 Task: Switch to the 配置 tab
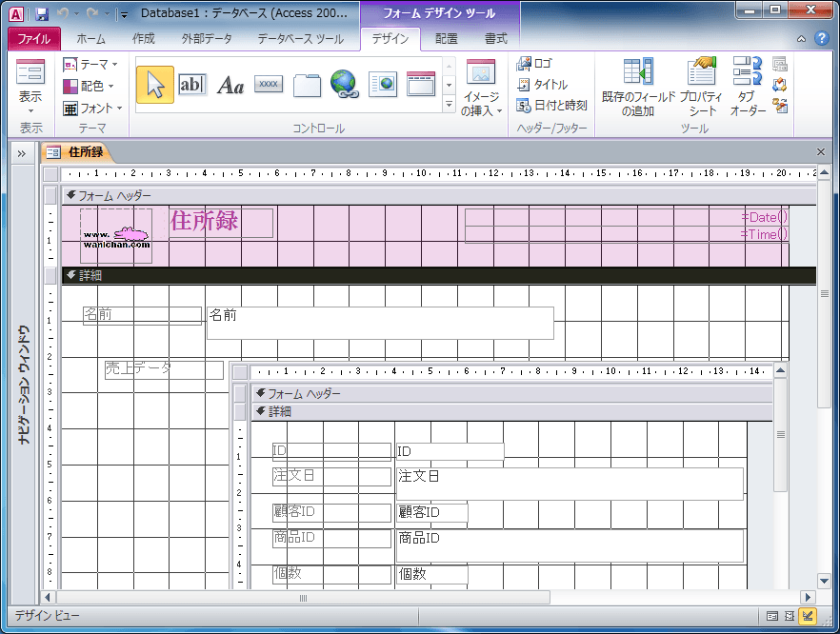pyautogui.click(x=447, y=38)
